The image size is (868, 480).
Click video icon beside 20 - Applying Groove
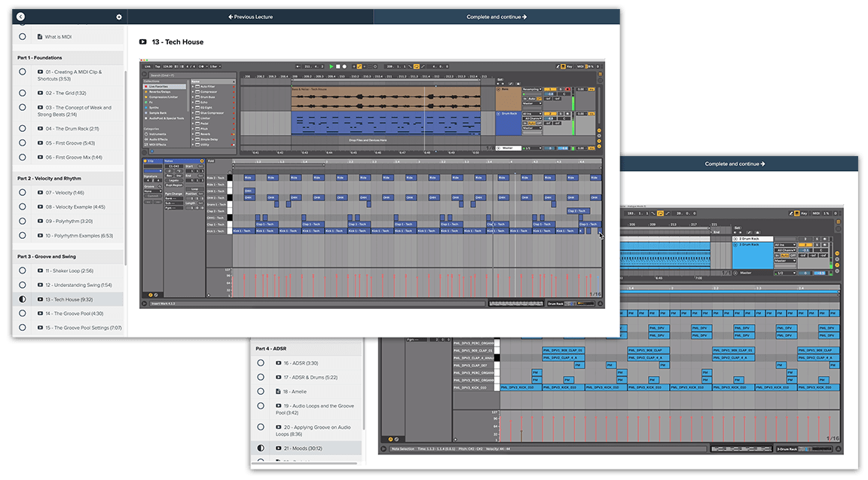[279, 427]
